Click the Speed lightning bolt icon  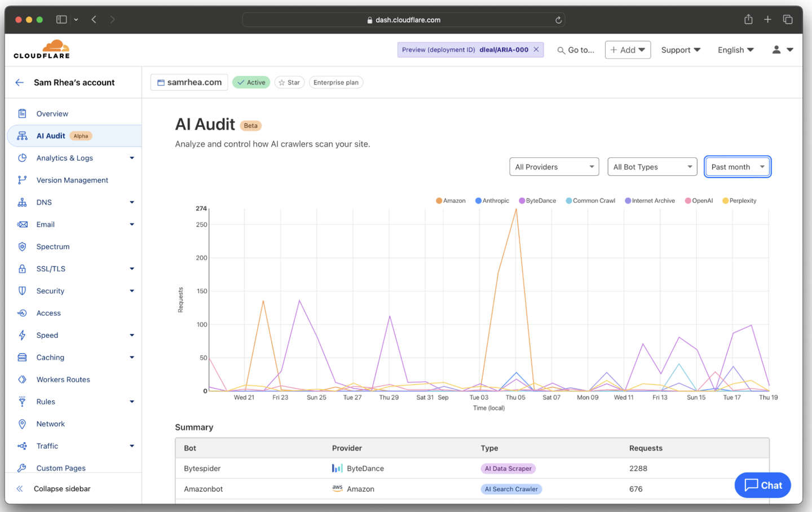(x=22, y=335)
